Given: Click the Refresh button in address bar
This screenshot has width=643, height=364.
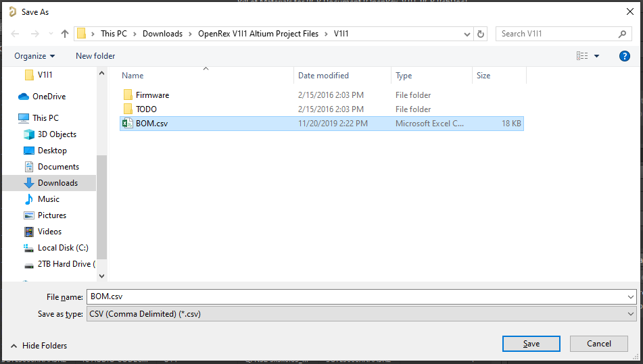Looking at the screenshot, I should click(x=481, y=34).
